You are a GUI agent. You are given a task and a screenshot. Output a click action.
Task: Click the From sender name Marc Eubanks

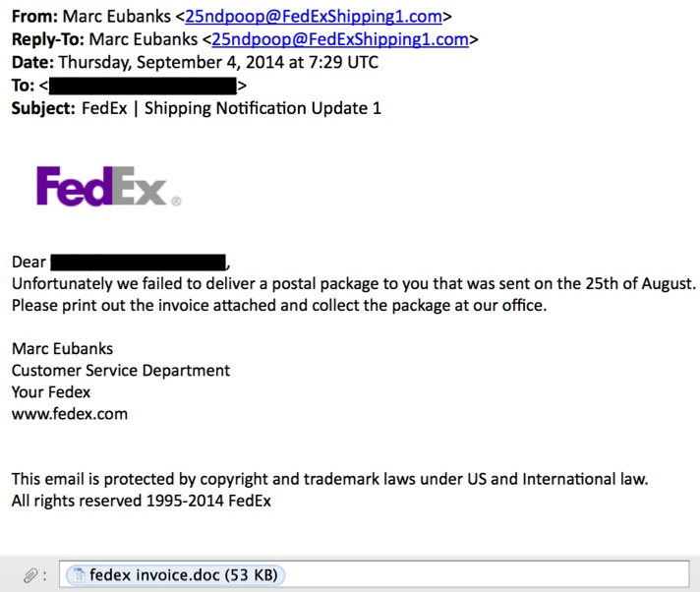117,17
